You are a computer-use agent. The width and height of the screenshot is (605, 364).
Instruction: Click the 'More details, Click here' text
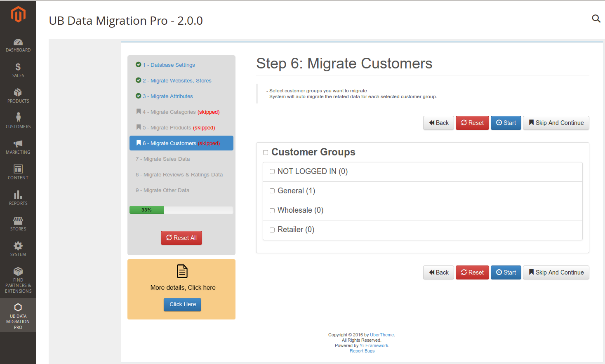(183, 288)
